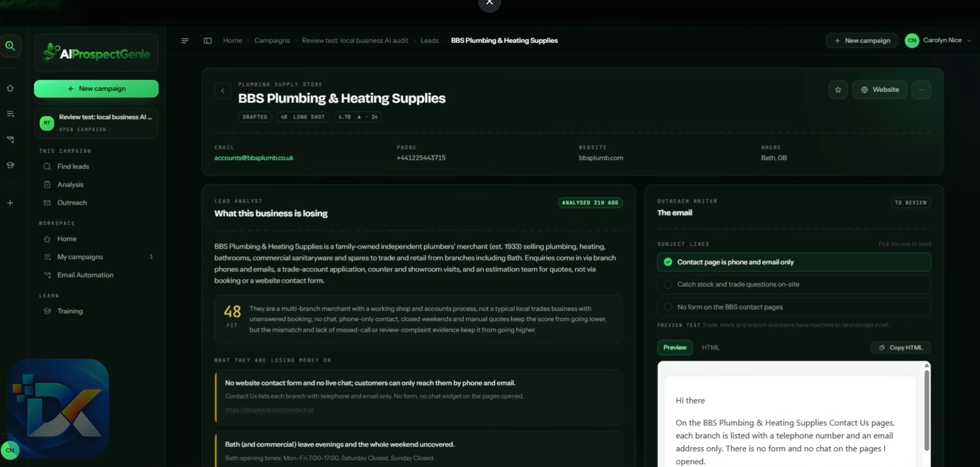Select subject 'No form on the BBS contact pages'
980x467 pixels.
pyautogui.click(x=794, y=307)
